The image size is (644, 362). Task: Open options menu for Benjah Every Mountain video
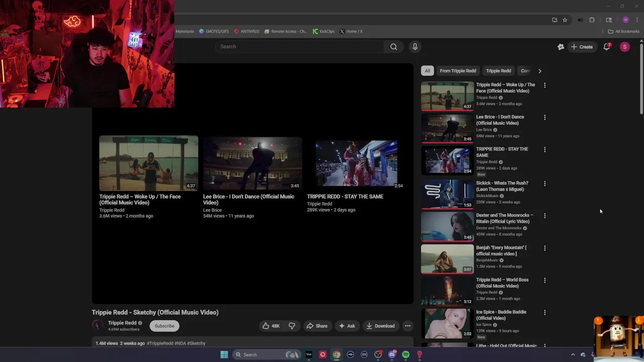(544, 248)
